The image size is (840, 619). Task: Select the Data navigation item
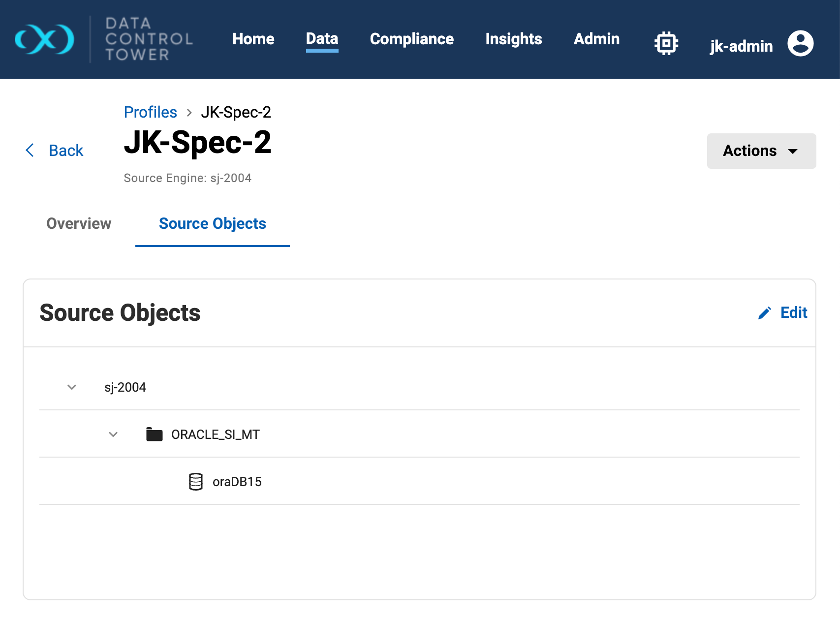tap(322, 39)
